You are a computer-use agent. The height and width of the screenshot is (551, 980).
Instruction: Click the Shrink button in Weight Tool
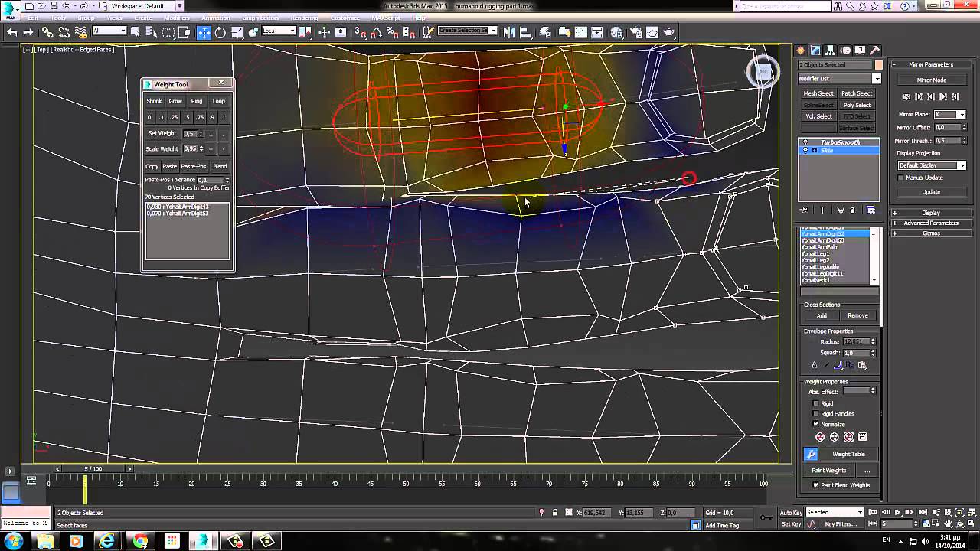point(154,101)
